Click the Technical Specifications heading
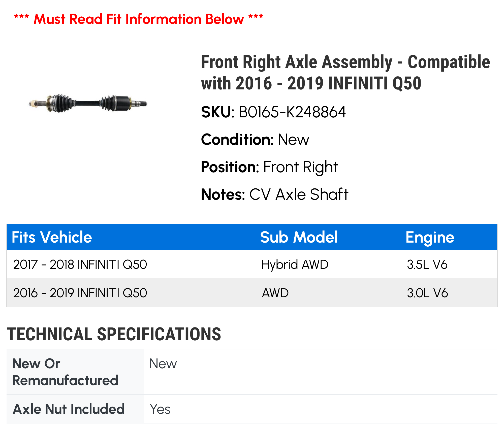The height and width of the screenshot is (430, 504). pyautogui.click(x=114, y=334)
